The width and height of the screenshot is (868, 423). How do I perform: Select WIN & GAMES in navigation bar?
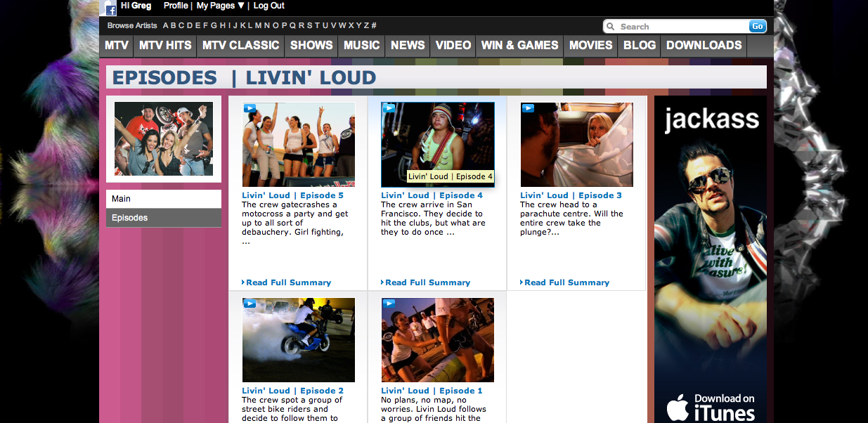point(519,45)
